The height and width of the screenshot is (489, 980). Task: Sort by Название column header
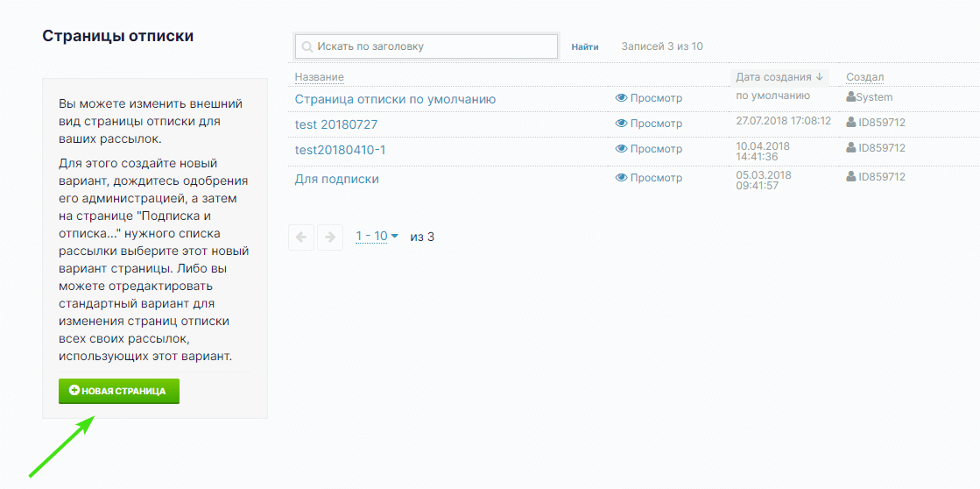(x=320, y=77)
